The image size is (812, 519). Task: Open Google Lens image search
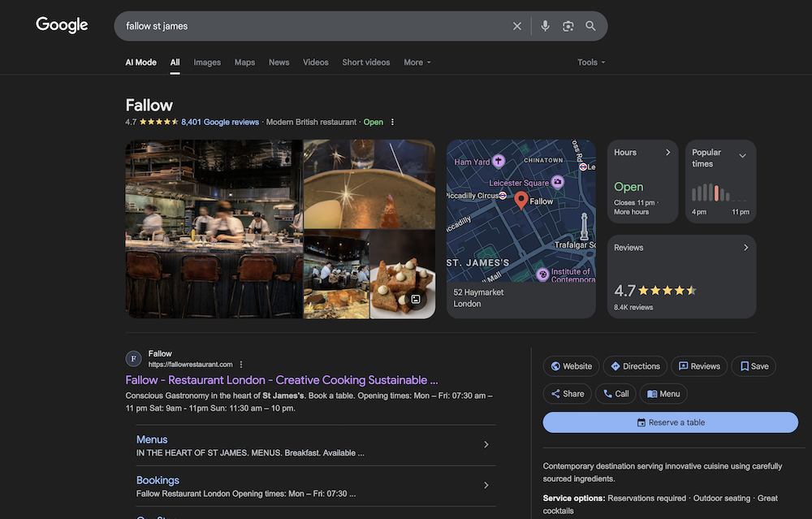(568, 26)
